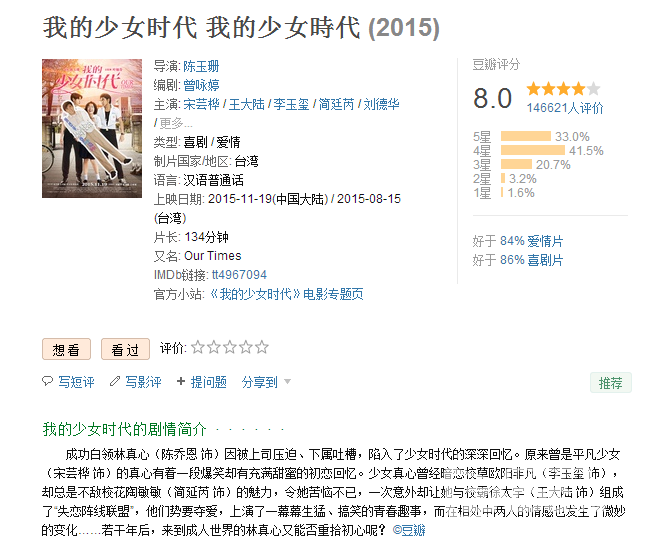Click the 写短评 speech bubble icon
This screenshot has height=553, width=654.
47,382
